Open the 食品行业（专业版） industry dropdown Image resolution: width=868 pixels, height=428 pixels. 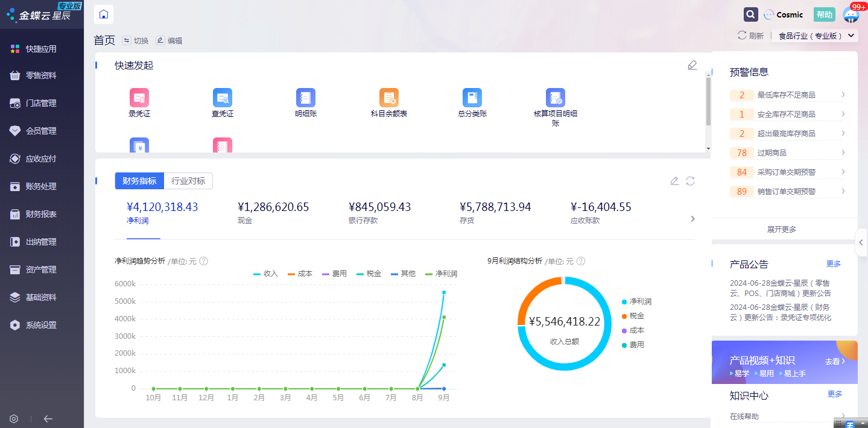[x=815, y=36]
